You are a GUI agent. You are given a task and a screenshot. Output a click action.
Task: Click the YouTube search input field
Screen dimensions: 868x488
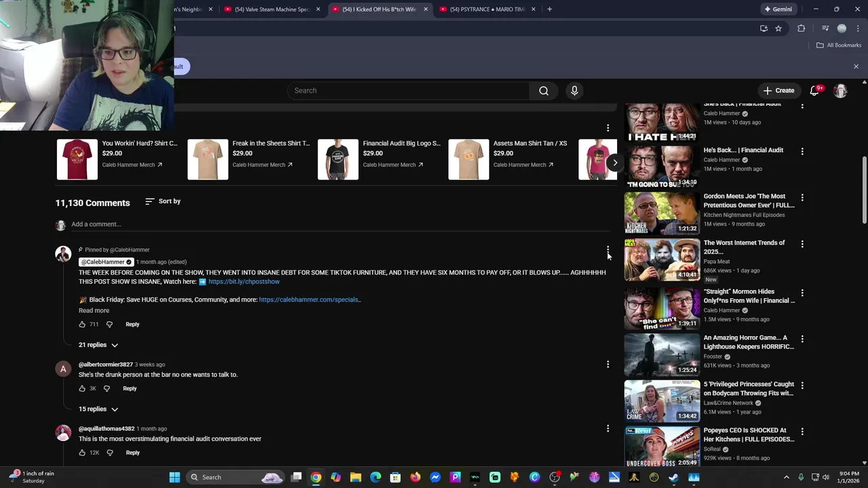click(410, 91)
